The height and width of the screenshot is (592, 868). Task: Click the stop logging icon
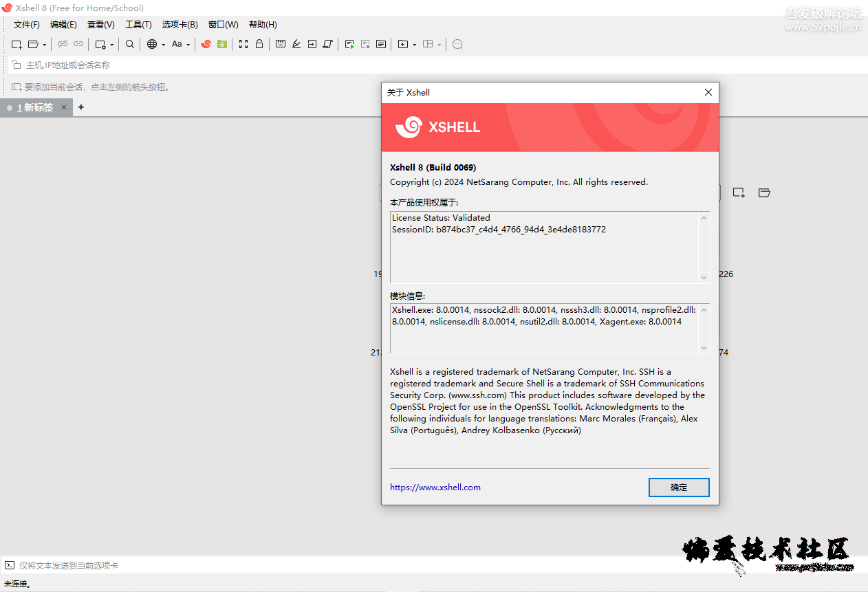[x=365, y=44]
